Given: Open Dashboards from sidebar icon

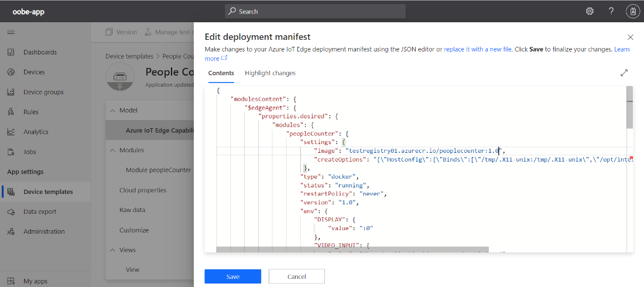Looking at the screenshot, I should 11,52.
